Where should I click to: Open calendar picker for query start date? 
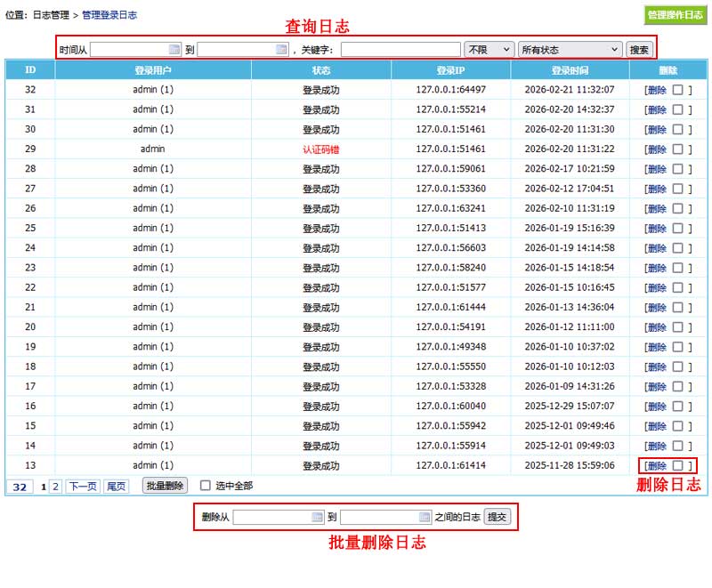[174, 50]
